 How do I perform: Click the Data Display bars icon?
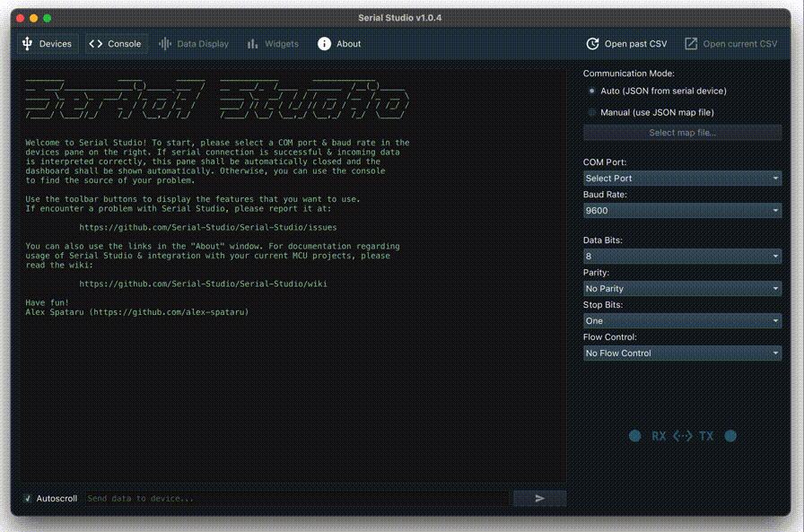tap(162, 43)
